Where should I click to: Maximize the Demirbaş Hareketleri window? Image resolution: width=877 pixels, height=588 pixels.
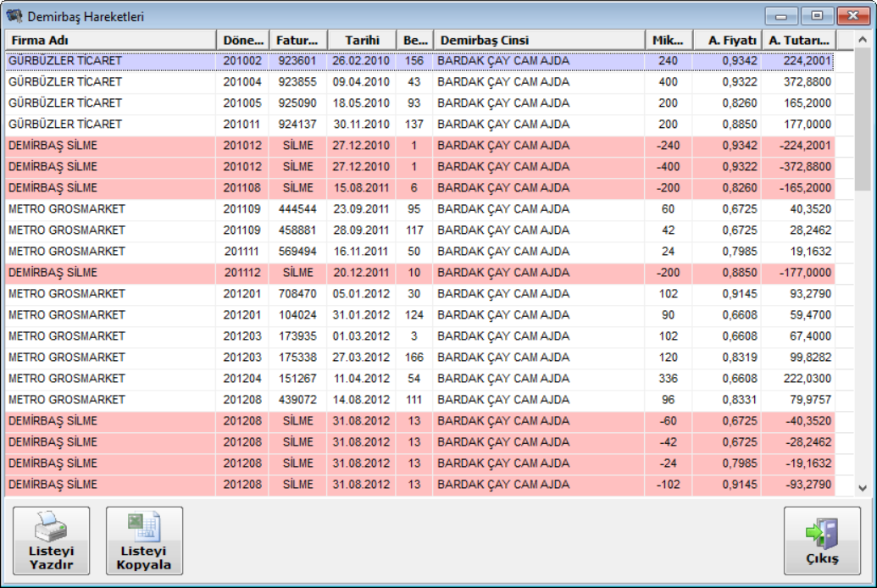817,15
